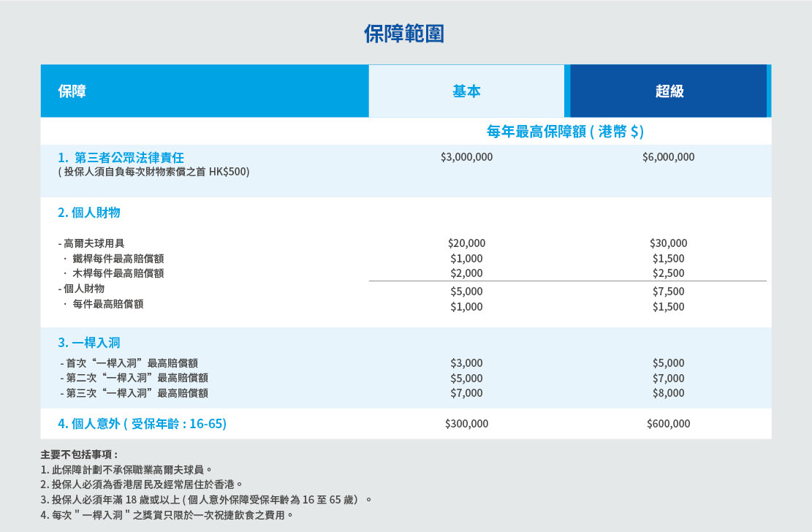
Task: Click the 鐵桿每件最高賠償額 row label
Action: (x=118, y=258)
